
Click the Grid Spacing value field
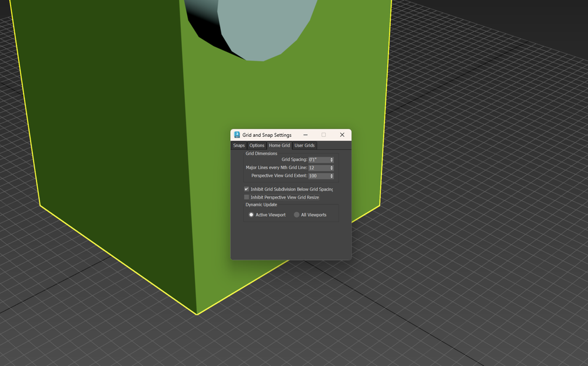319,160
